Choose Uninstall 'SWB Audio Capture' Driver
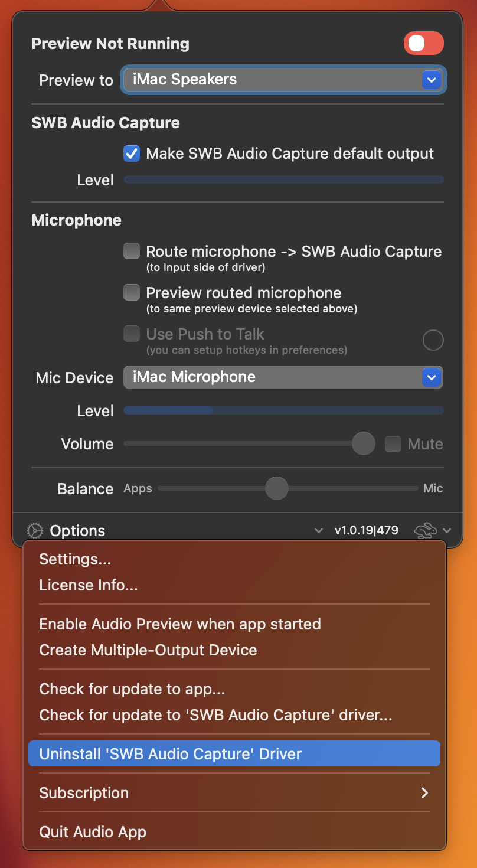This screenshot has width=477, height=868. (234, 754)
